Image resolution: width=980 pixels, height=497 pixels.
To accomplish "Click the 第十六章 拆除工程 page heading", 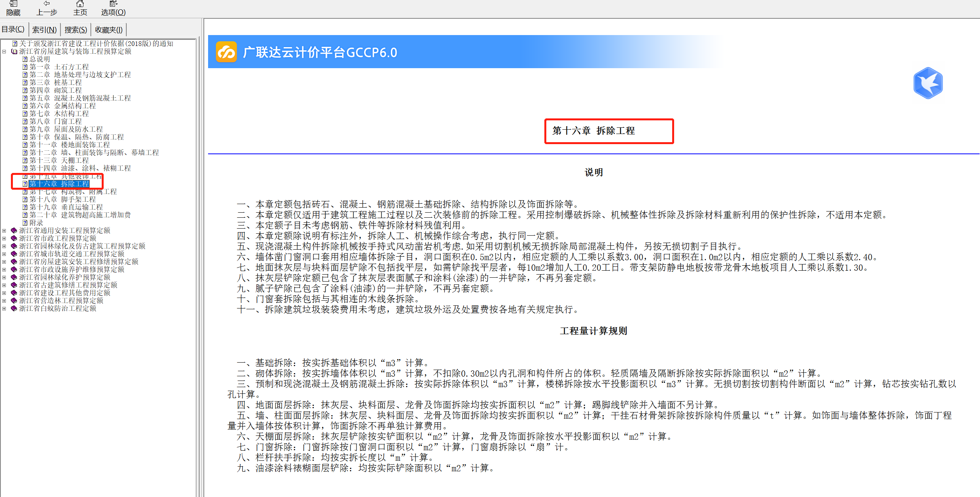I will pos(593,131).
